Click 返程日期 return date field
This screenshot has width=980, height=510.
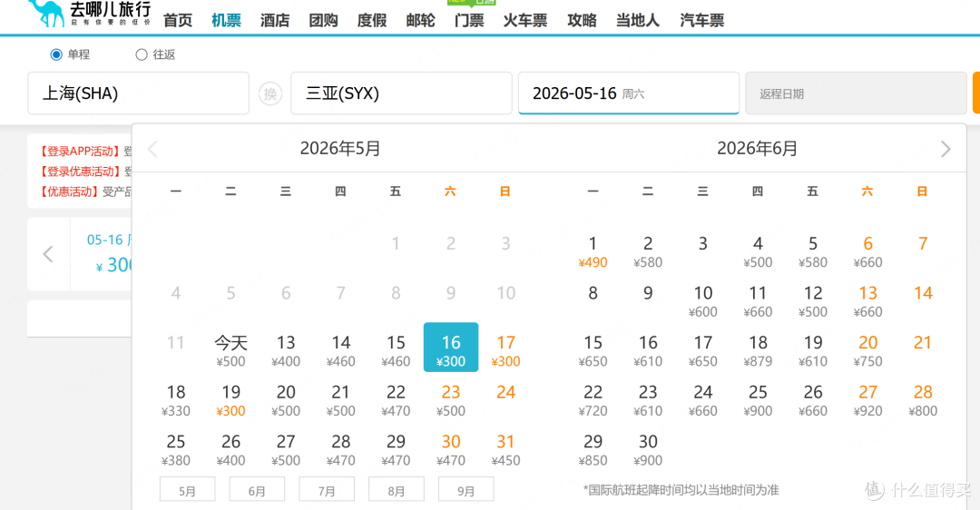[856, 93]
